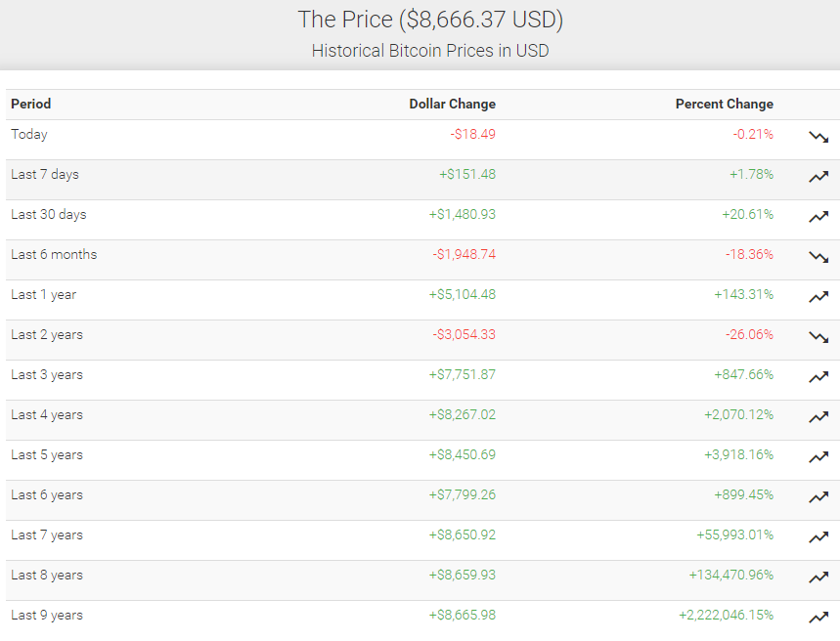Click the +$5,104.48 dollar change value

pyautogui.click(x=462, y=294)
